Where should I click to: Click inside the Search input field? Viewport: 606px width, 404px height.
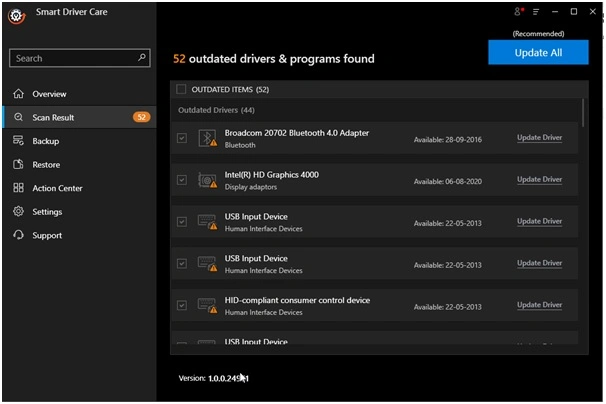pos(70,59)
